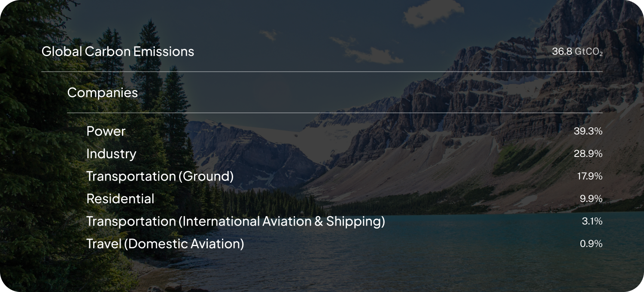644x292 pixels.
Task: Click the 9.9% Residential value
Action: point(591,199)
